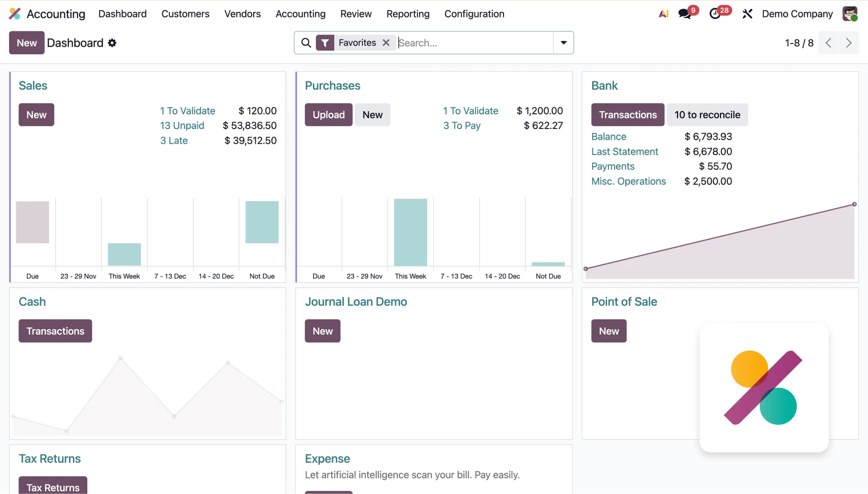Image resolution: width=868 pixels, height=494 pixels.
Task: Open the Point of Sale title
Action: tap(624, 302)
